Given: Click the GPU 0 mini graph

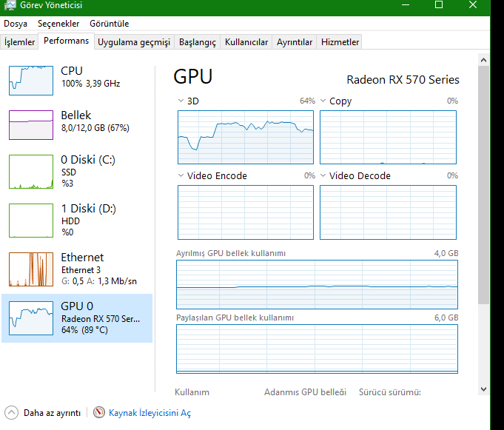Looking at the screenshot, I should pyautogui.click(x=31, y=318).
